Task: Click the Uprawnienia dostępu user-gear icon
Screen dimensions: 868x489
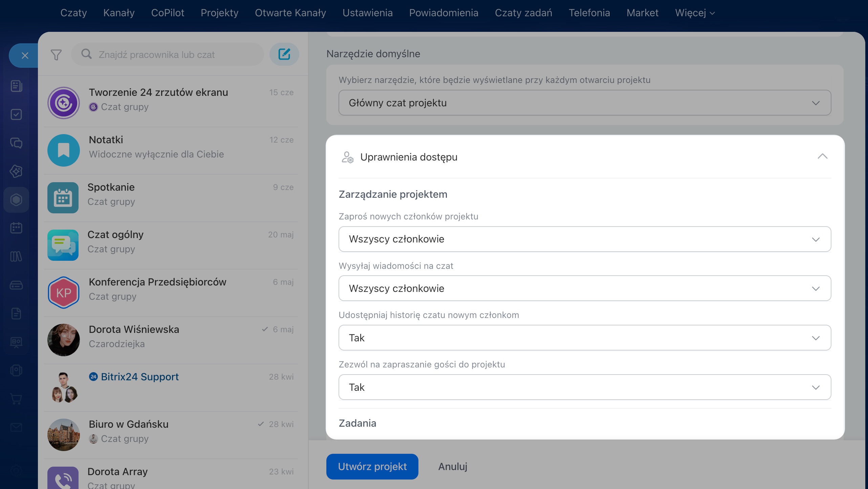Action: click(347, 157)
